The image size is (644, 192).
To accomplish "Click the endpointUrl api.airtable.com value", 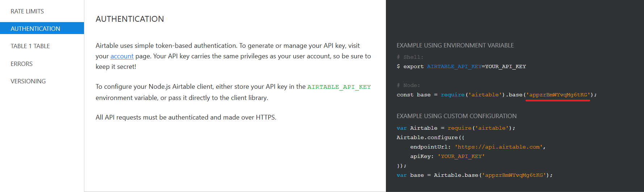I will (x=499, y=147).
